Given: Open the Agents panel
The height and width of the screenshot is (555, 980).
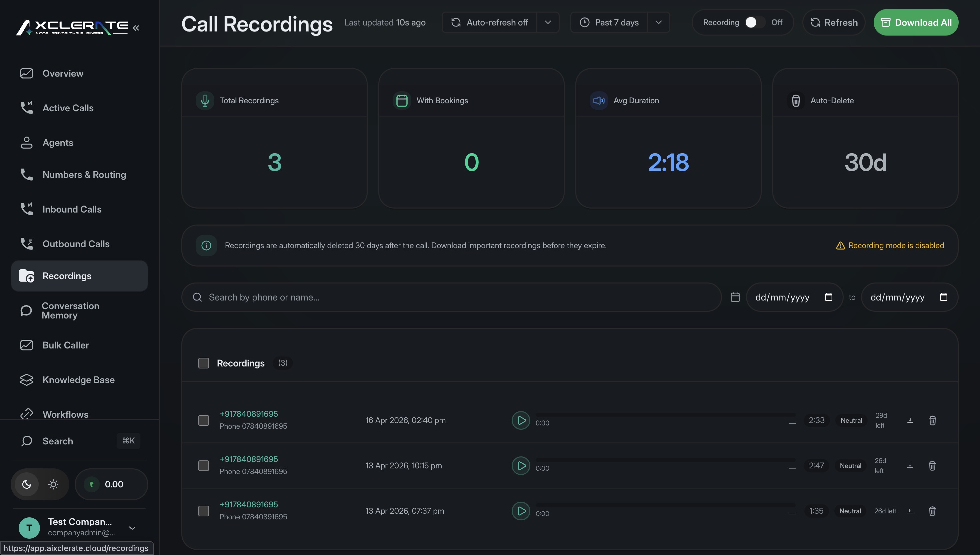Looking at the screenshot, I should point(58,143).
